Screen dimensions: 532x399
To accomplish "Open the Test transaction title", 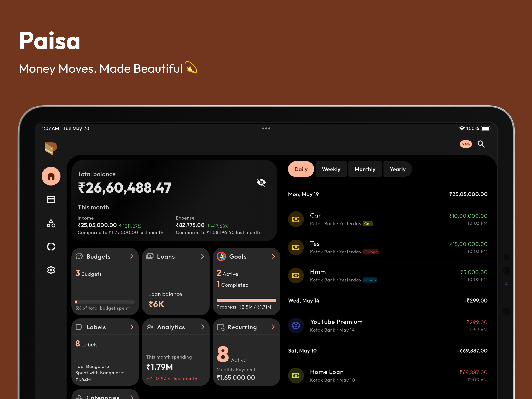I will pyautogui.click(x=316, y=244).
